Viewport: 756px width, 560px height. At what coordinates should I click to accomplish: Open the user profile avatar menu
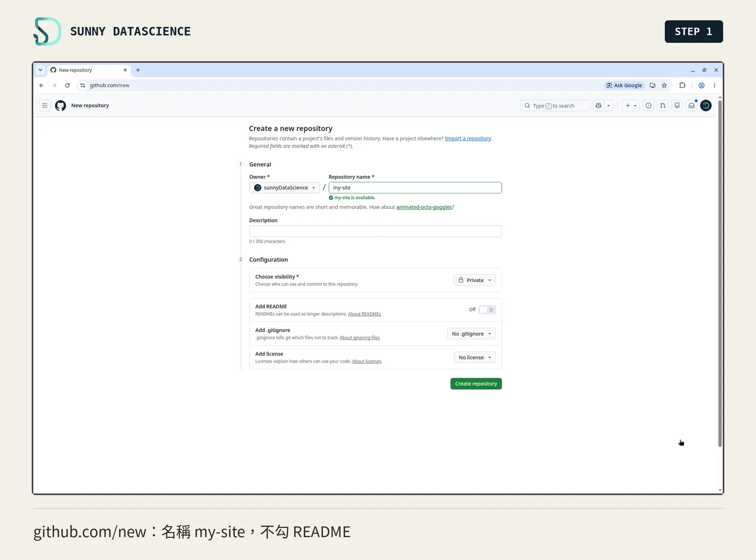pyautogui.click(x=706, y=105)
